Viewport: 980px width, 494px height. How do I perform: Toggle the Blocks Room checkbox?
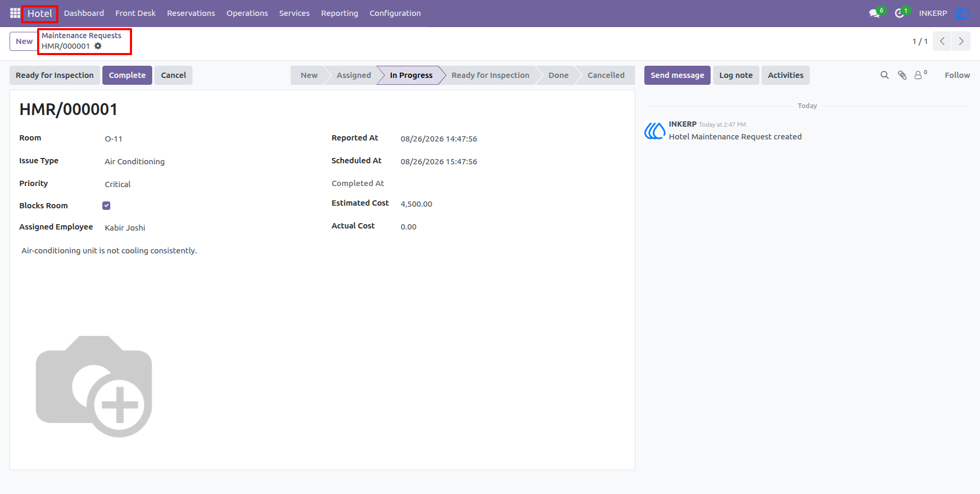pos(107,206)
